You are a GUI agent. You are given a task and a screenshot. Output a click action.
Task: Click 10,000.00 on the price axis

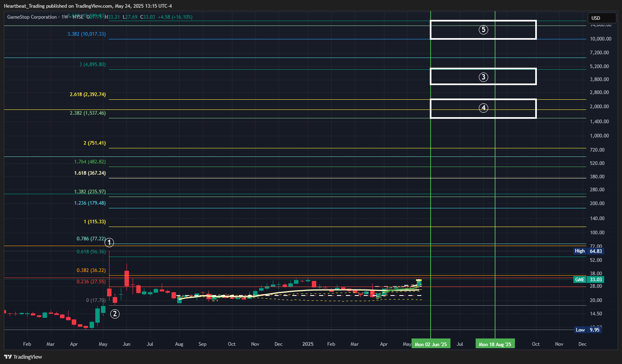601,39
